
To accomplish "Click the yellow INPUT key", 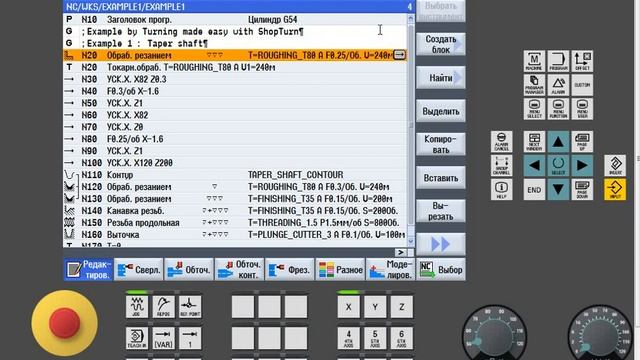I will click(x=615, y=190).
